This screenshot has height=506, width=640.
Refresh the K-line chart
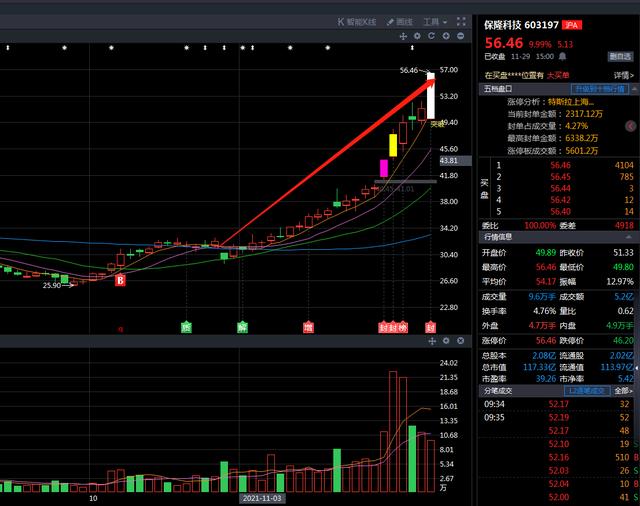click(x=431, y=36)
